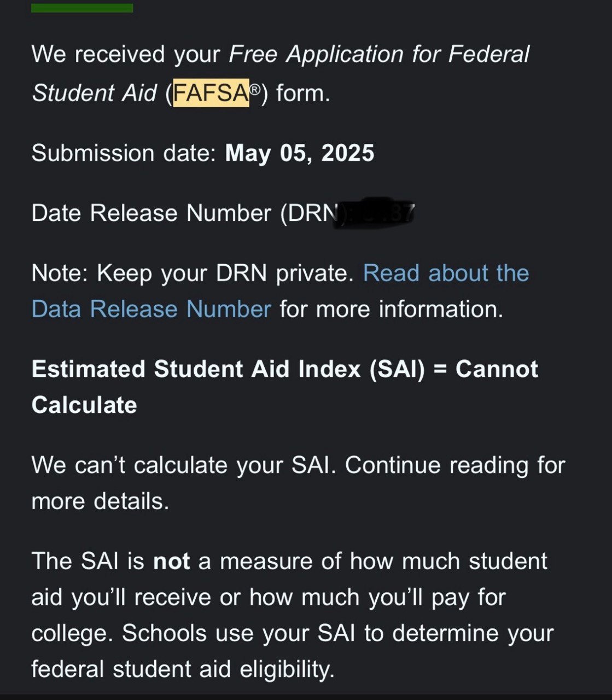The height and width of the screenshot is (700, 612).
Task: Open the "Read about the Data Release Number" link
Action: click(446, 273)
